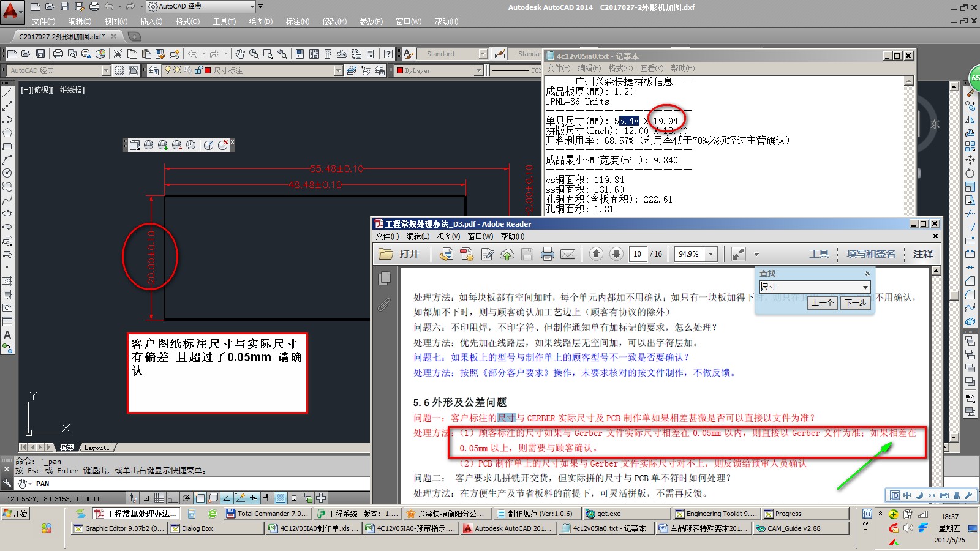The image size is (980, 551).
Task: Click the Customization wrench icon on command line
Action: click(x=7, y=483)
